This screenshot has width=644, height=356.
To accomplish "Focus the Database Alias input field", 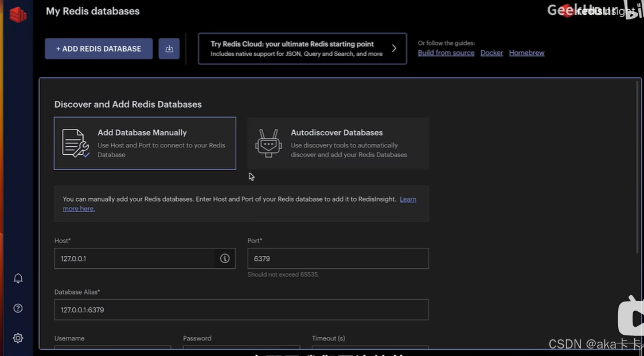I will (241, 310).
